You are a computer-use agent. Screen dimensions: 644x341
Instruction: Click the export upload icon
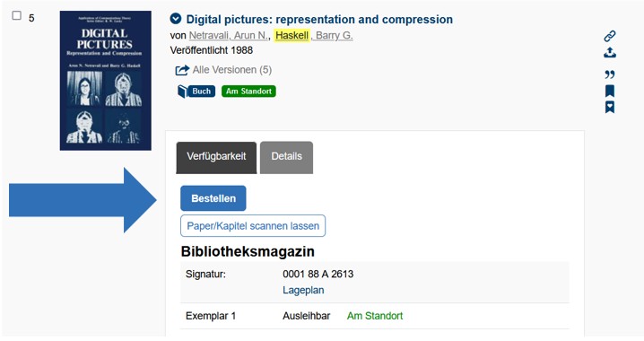pyautogui.click(x=610, y=53)
